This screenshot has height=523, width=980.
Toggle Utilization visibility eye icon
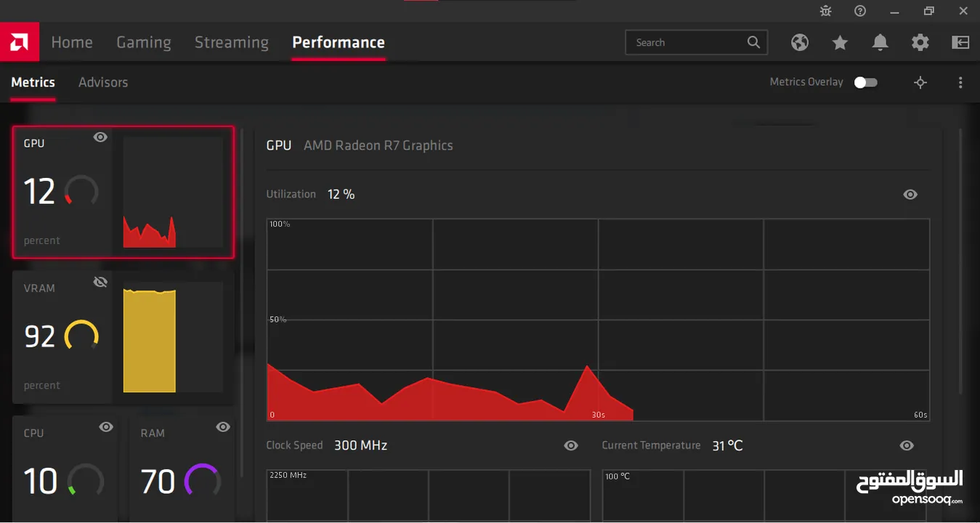[910, 195]
